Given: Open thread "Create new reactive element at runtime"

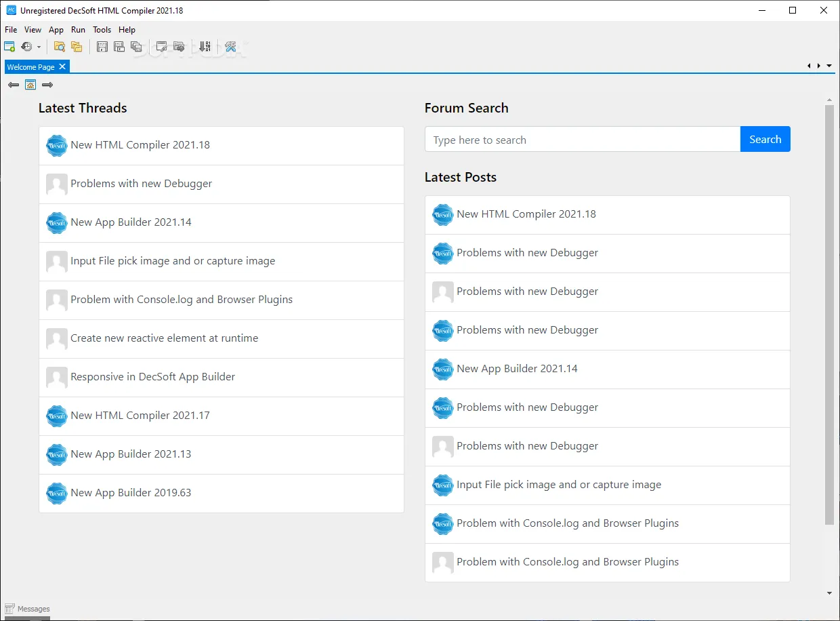Looking at the screenshot, I should (x=222, y=338).
